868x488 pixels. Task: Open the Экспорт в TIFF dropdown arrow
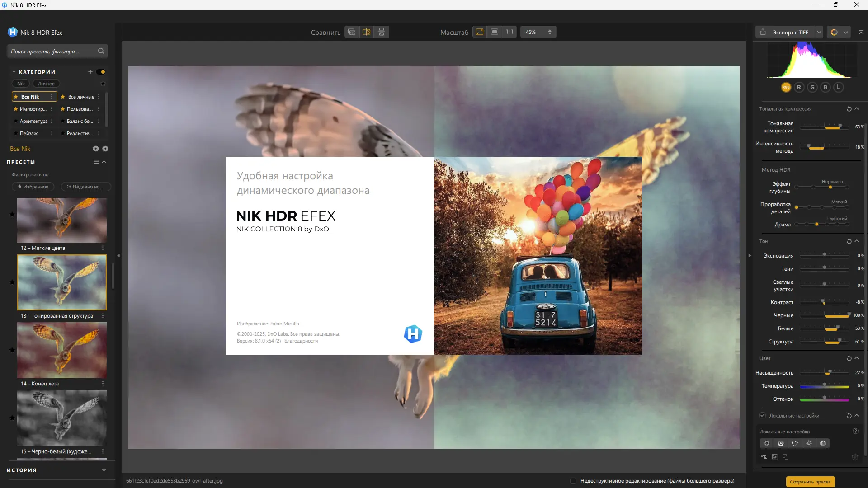tap(819, 32)
